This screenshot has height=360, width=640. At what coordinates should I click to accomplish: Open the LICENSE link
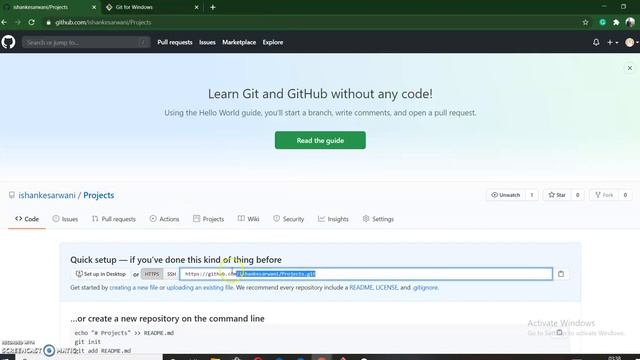[387, 288]
